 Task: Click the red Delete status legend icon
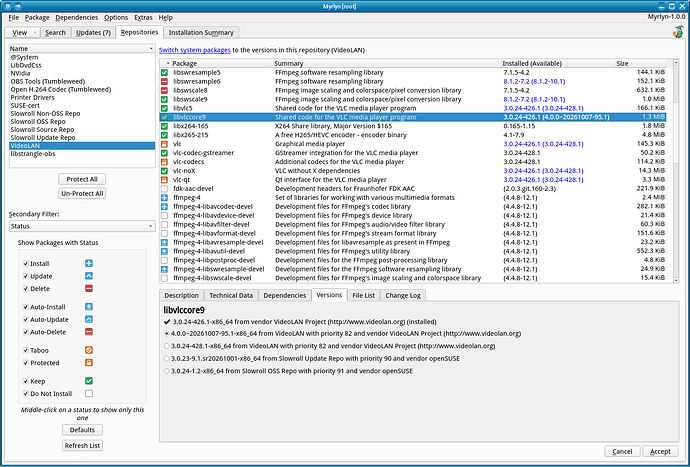[89, 288]
